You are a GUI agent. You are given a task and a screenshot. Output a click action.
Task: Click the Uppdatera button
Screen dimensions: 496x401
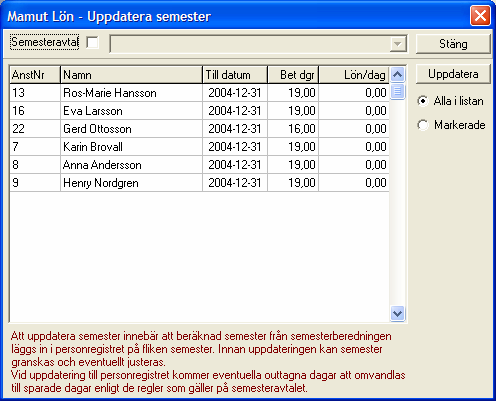point(453,74)
